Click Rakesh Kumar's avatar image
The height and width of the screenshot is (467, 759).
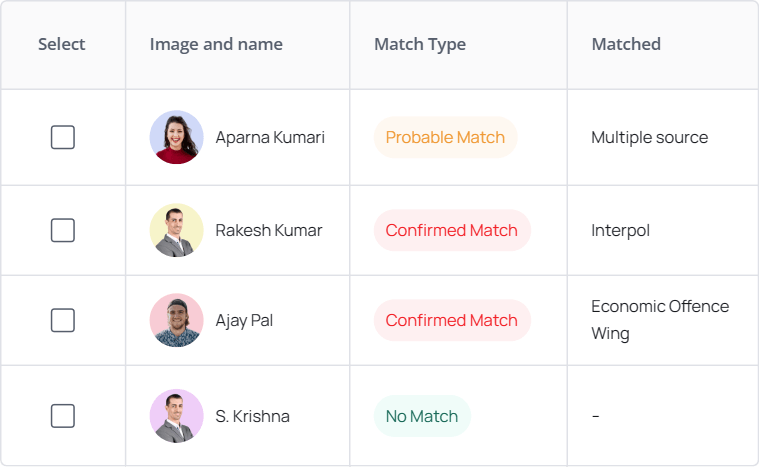pyautogui.click(x=177, y=230)
